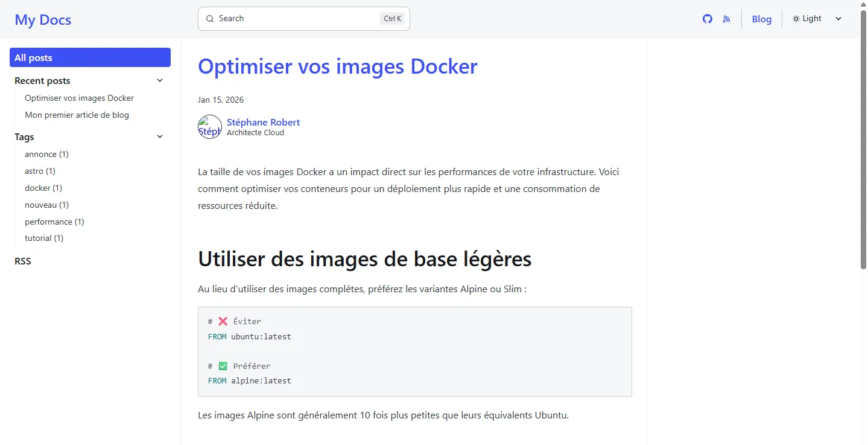Collapse the Tags section
This screenshot has width=868, height=445.
[x=160, y=136]
